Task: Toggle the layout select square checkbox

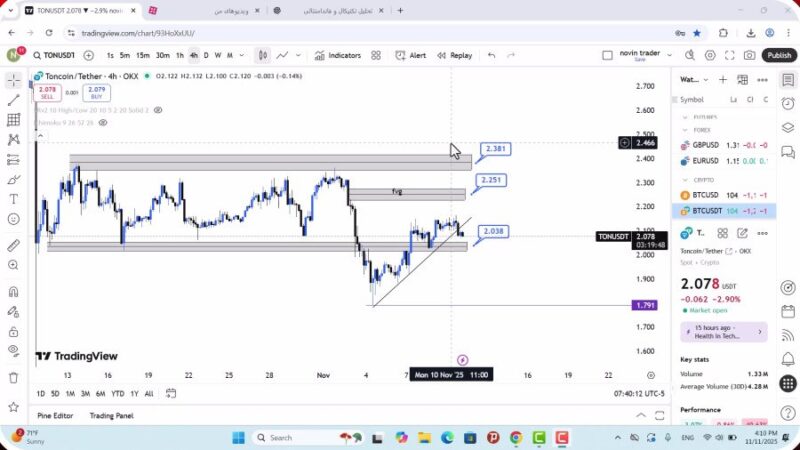Action: [x=607, y=56]
